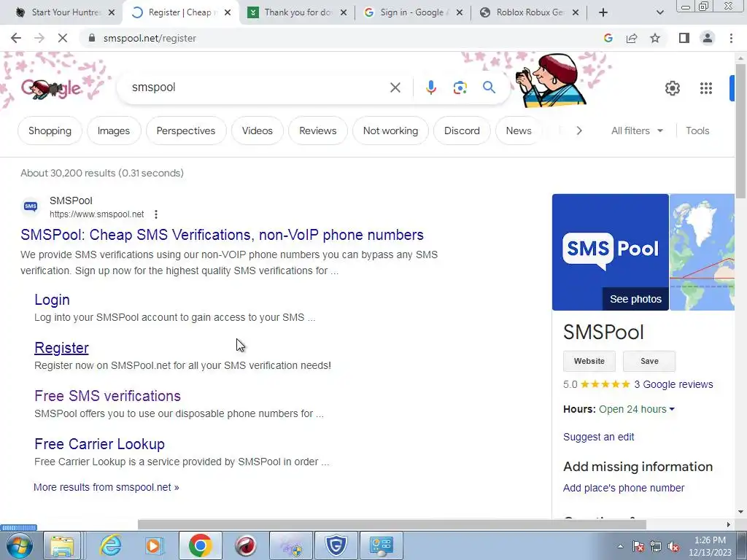Screen dimensions: 747x560
Task: Click the speaker volume tray icon
Action: [x=673, y=547]
